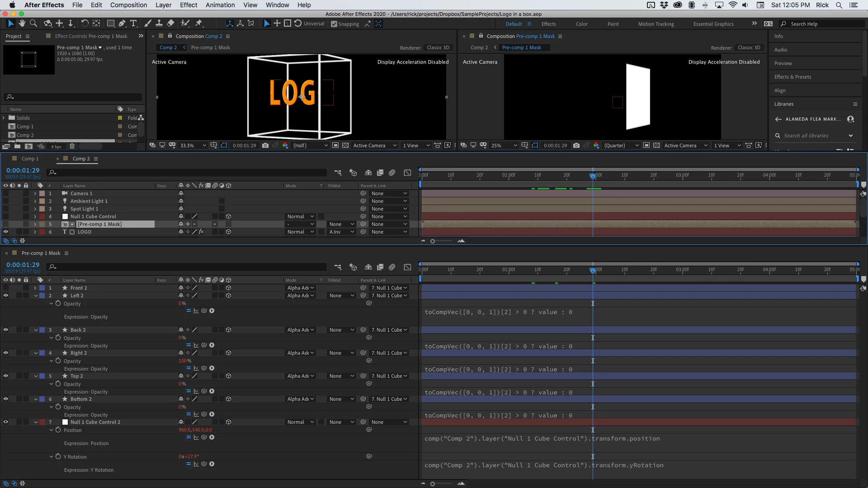Image resolution: width=868 pixels, height=488 pixels.
Task: Open blending mode dropdown for LOGO layer
Action: click(x=300, y=232)
